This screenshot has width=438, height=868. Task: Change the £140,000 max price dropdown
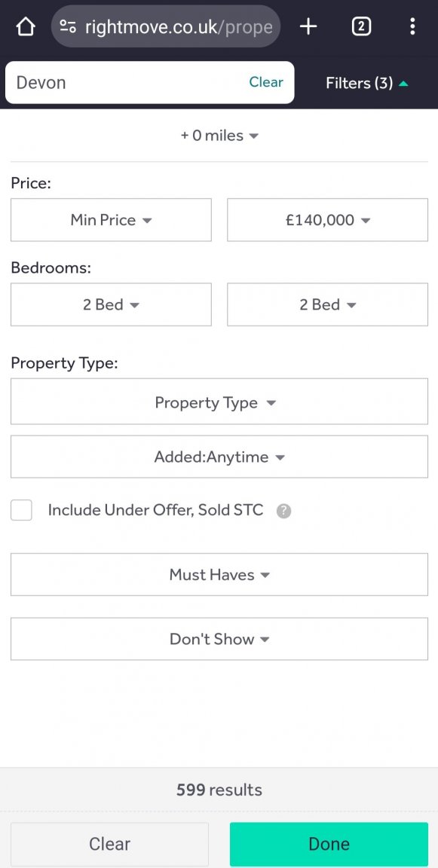pyautogui.click(x=327, y=220)
